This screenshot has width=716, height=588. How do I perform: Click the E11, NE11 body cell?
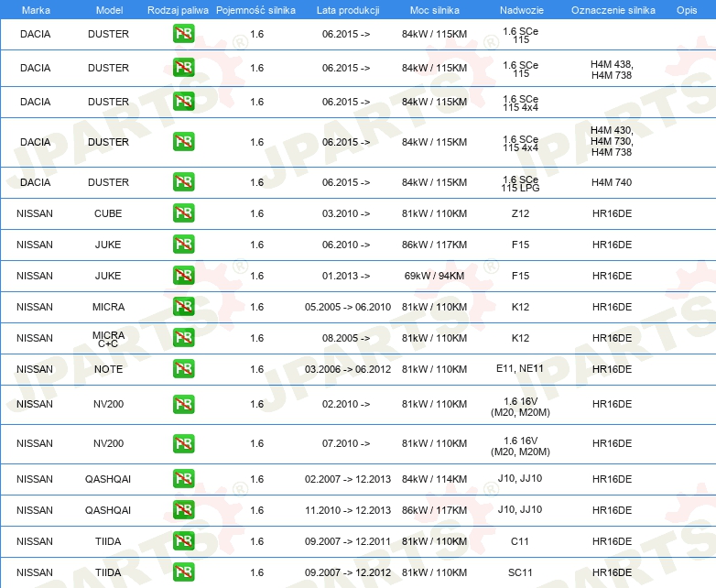[520, 368]
